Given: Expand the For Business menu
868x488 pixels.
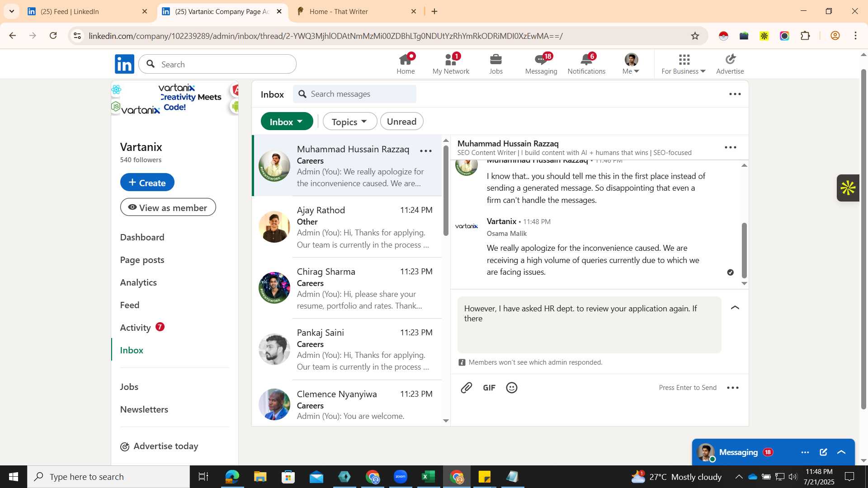Looking at the screenshot, I should (684, 64).
